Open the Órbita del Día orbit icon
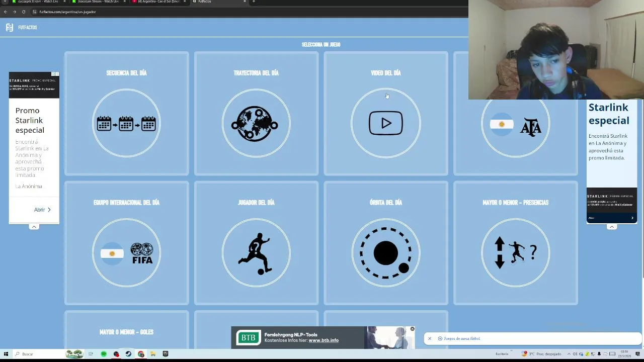The image size is (644, 362). click(386, 253)
